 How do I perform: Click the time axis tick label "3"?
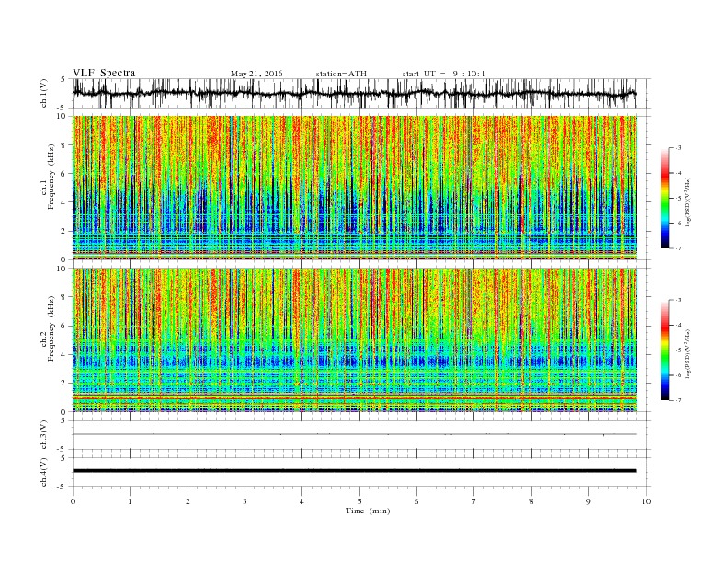pos(245,501)
